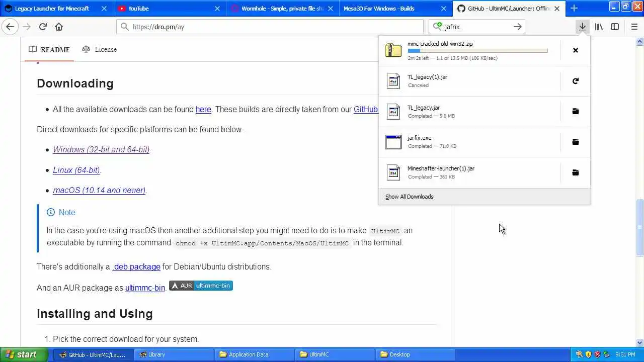644x362 pixels.
Task: Open Windows (32-bit and 64-bit) download link
Action: tap(101, 149)
